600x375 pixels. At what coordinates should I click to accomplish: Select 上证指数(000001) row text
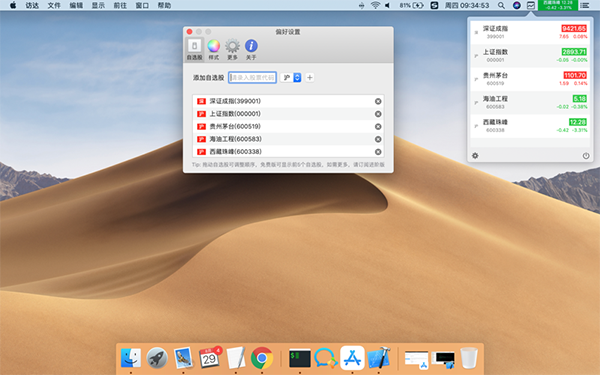(x=235, y=114)
